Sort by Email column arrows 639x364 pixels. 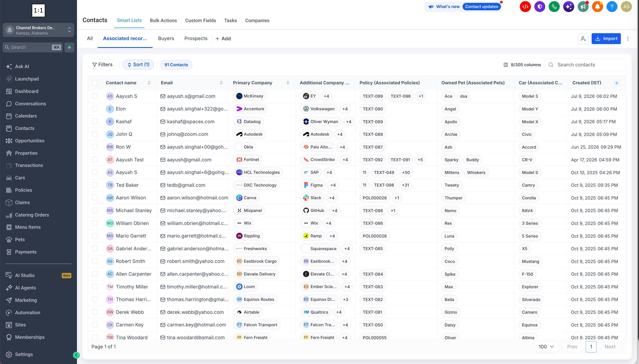[221, 83]
